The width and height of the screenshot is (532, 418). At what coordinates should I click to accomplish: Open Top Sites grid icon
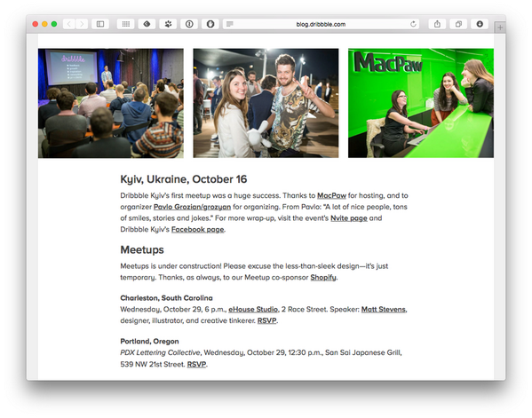pos(126,24)
